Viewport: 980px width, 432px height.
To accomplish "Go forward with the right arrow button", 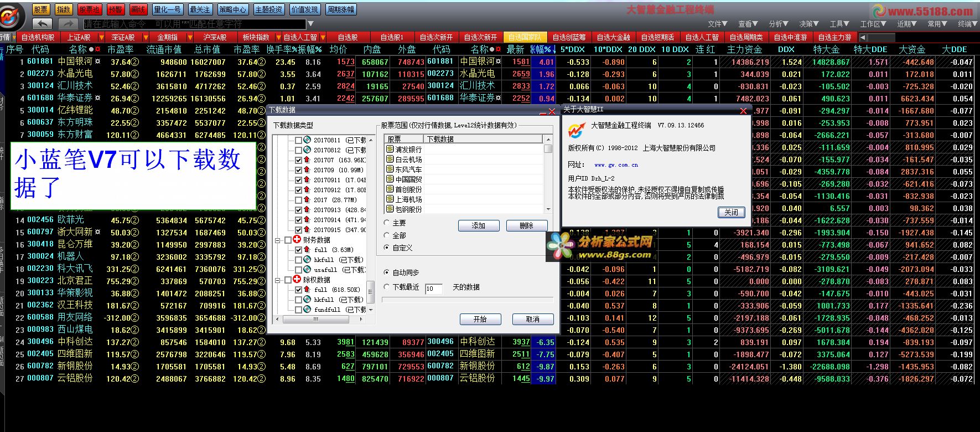I will click(x=68, y=24).
